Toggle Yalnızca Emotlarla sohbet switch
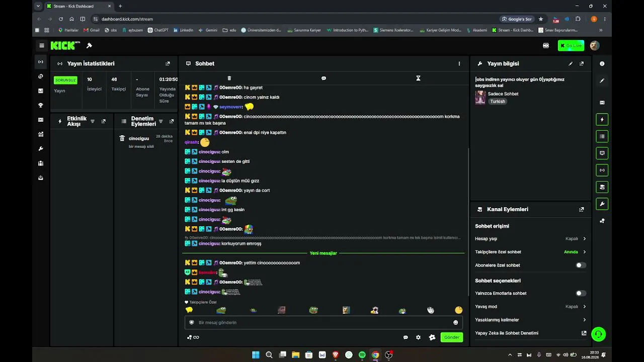644x362 pixels. point(581,293)
